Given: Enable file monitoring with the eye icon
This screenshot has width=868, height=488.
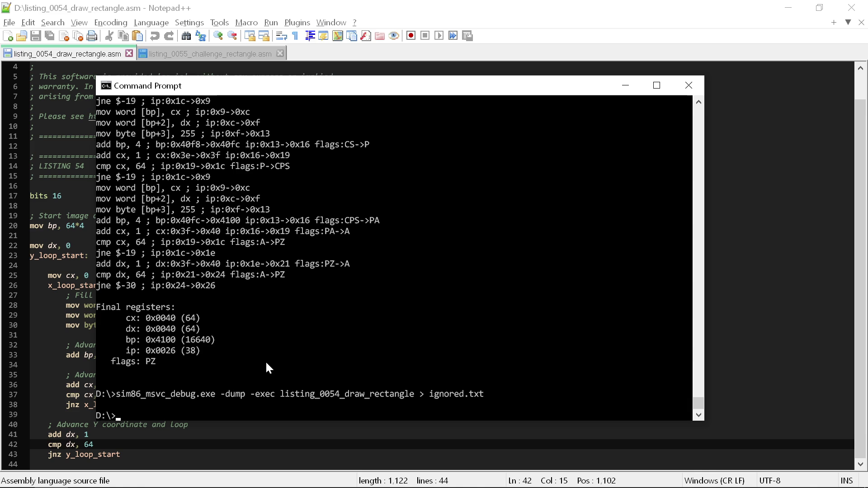Looking at the screenshot, I should click(394, 35).
